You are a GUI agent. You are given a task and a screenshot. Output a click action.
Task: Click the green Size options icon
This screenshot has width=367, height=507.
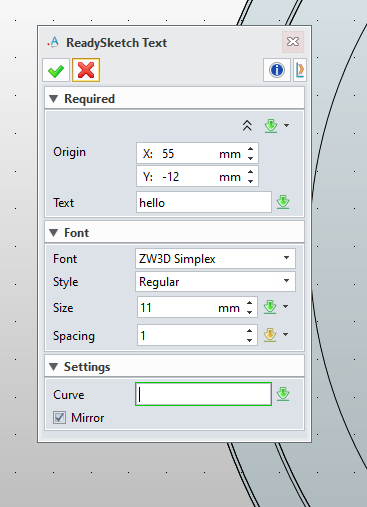click(270, 307)
